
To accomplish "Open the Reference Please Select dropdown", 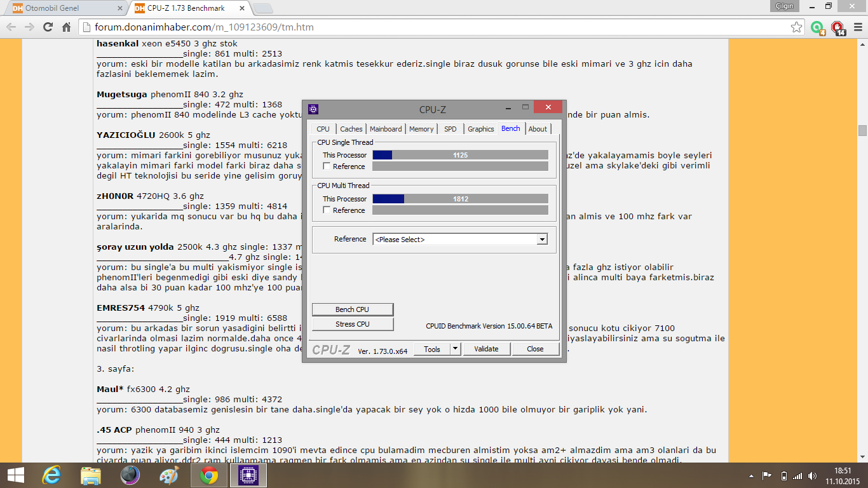I will (x=460, y=240).
